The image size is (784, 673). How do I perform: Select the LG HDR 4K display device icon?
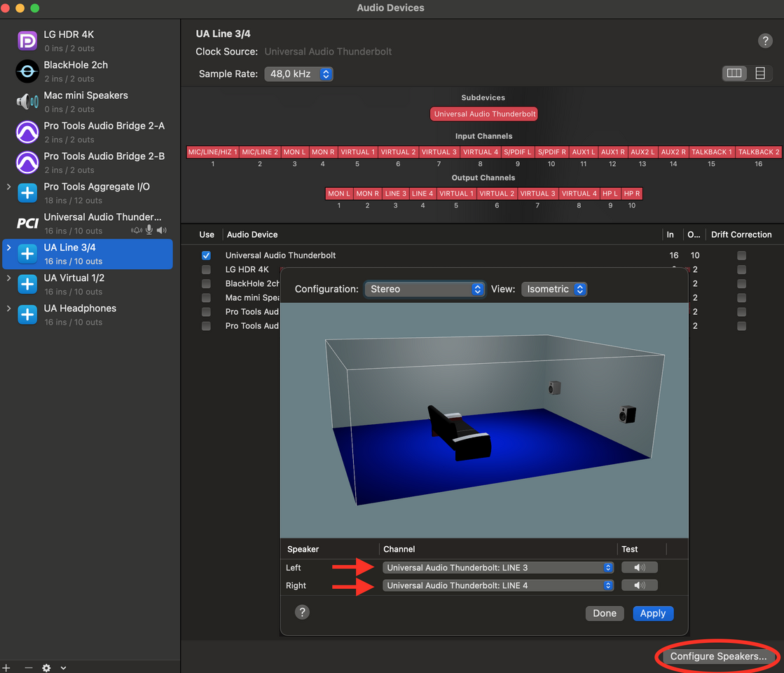click(27, 41)
